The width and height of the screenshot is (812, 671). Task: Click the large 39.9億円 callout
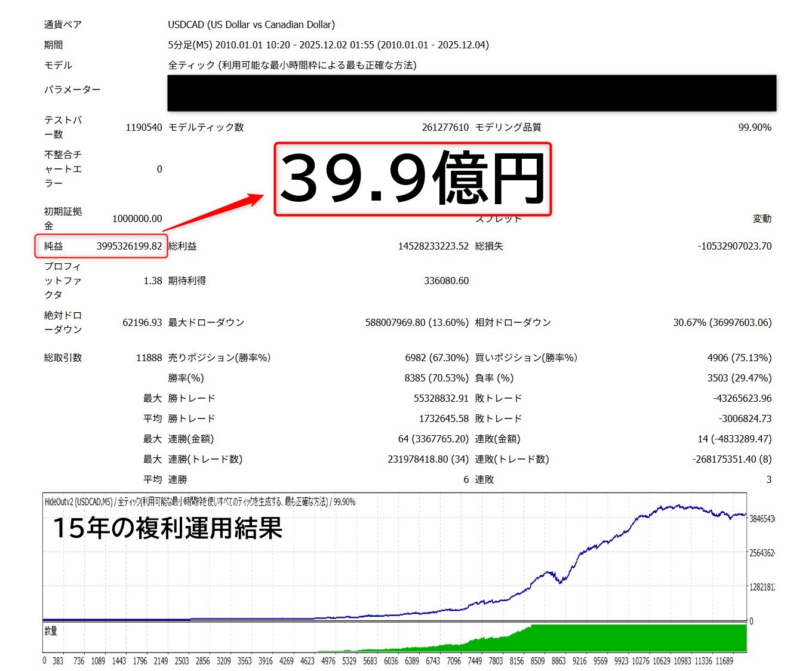tap(412, 178)
